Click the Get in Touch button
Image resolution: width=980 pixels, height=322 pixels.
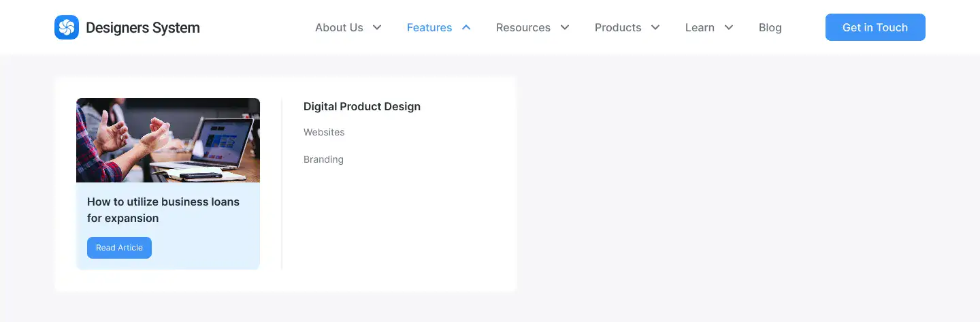tap(875, 27)
